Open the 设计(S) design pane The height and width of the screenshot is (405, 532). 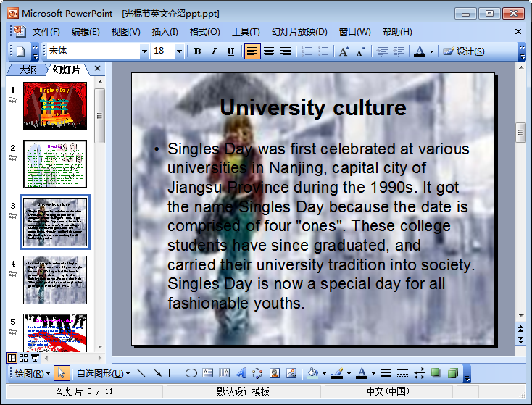464,51
